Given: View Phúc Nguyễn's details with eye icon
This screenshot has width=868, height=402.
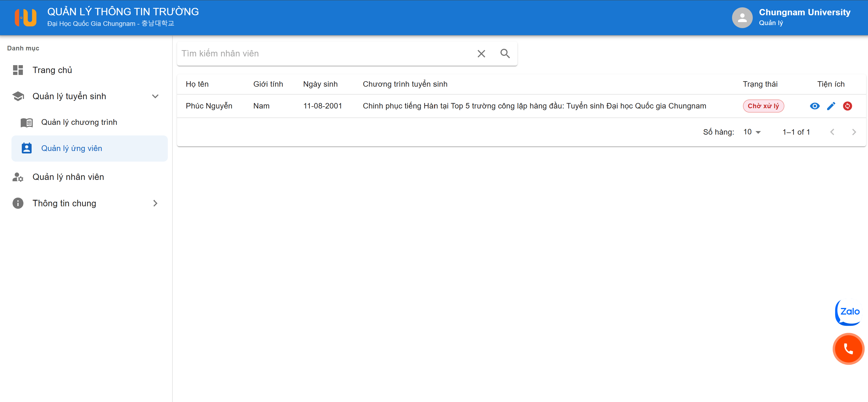Looking at the screenshot, I should 814,106.
